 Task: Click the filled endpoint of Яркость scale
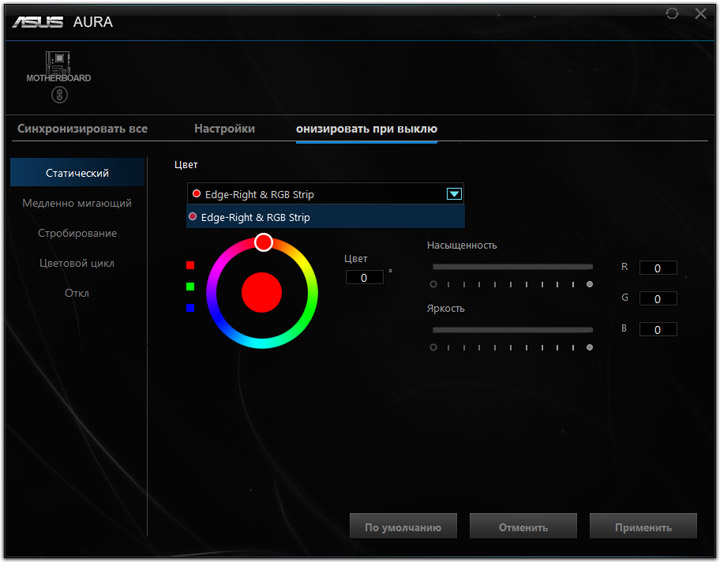pyautogui.click(x=590, y=347)
